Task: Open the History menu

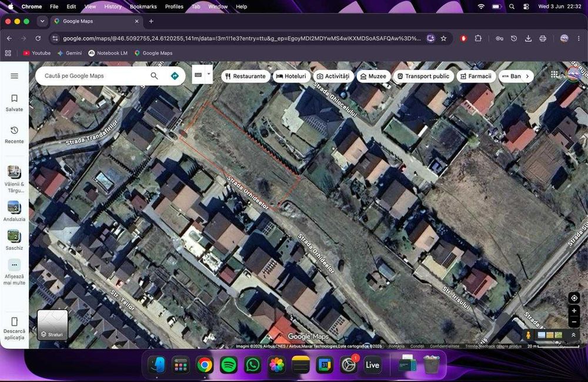Action: (113, 6)
